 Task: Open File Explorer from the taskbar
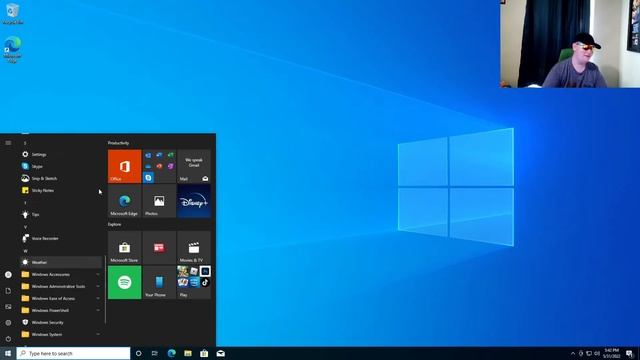tap(188, 353)
